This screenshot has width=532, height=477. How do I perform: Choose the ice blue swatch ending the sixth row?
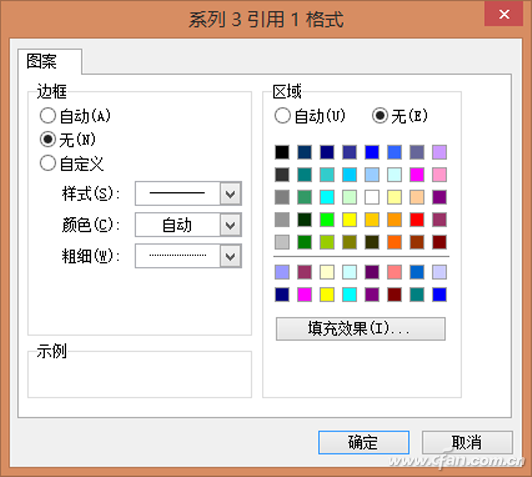click(439, 272)
